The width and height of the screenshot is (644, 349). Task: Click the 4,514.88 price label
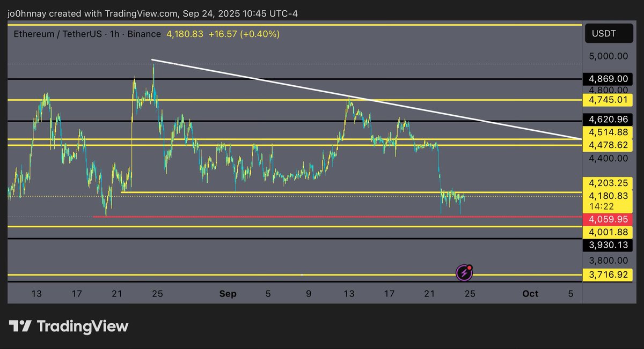coord(609,132)
